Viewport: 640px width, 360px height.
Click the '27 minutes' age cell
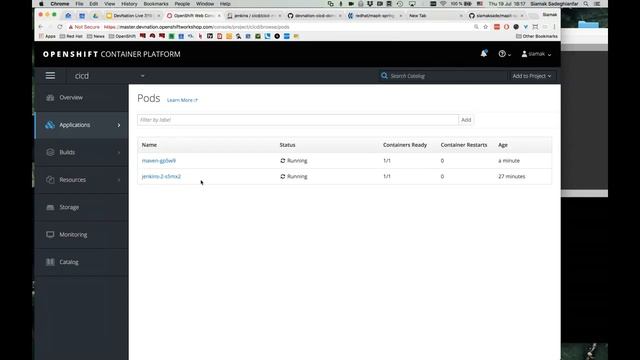click(512, 176)
